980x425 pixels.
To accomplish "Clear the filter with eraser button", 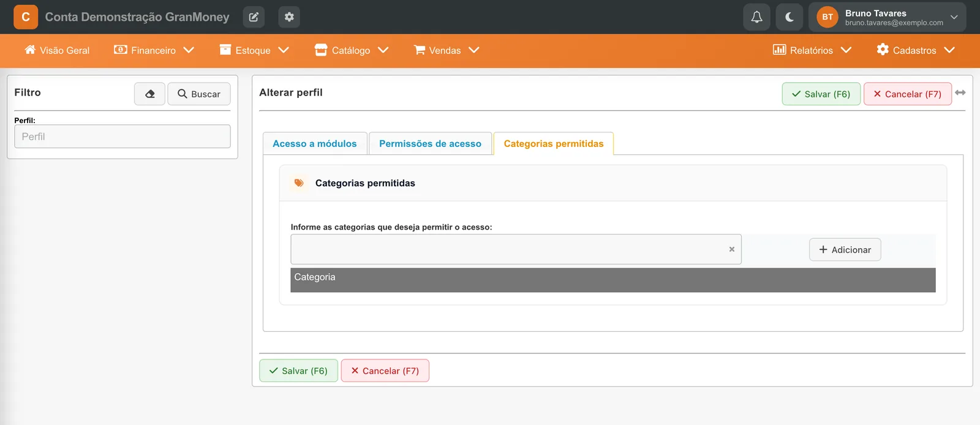I will pos(150,94).
